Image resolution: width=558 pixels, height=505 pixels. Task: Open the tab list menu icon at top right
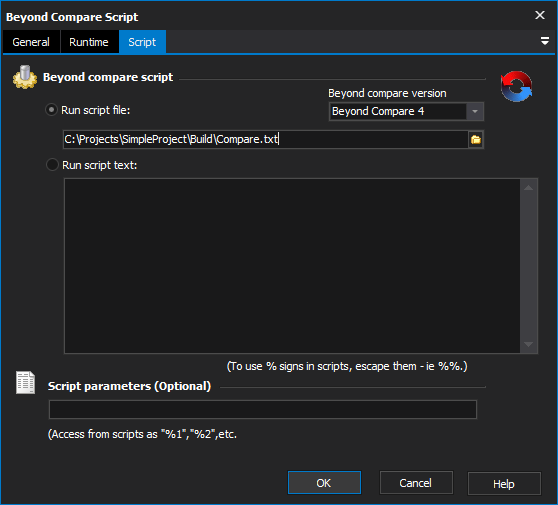click(544, 41)
